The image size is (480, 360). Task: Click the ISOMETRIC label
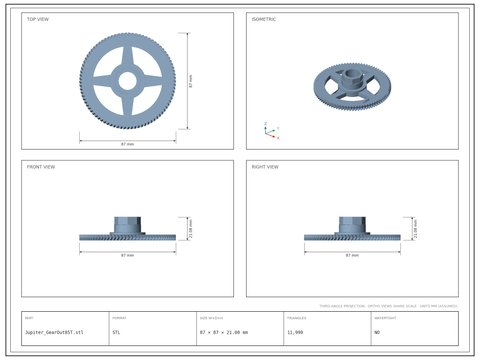(x=264, y=19)
